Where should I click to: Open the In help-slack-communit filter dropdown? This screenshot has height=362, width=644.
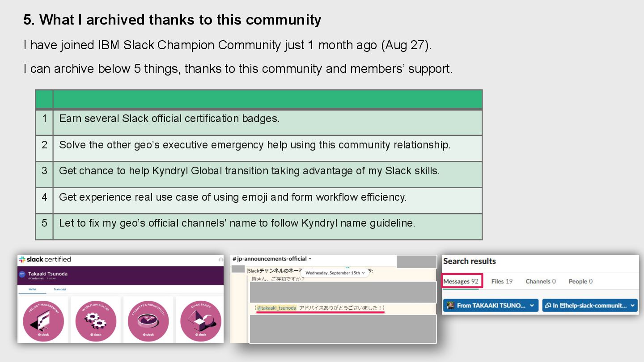coord(590,306)
